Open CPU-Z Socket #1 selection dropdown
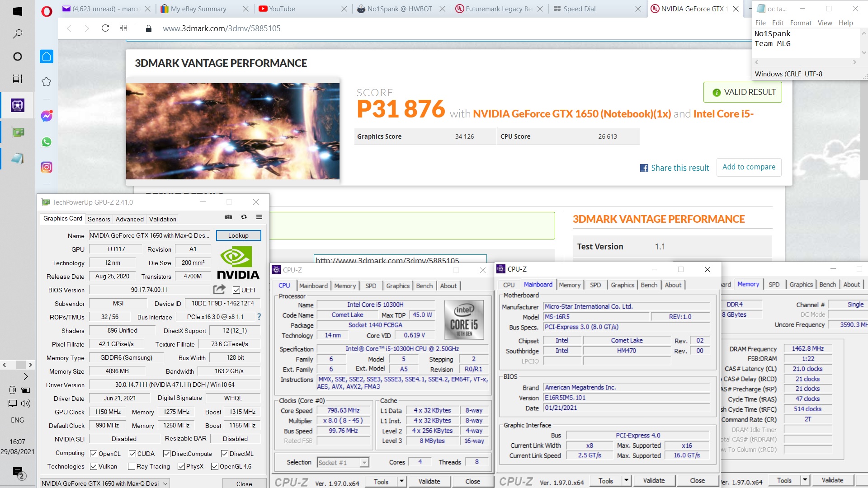 (343, 462)
